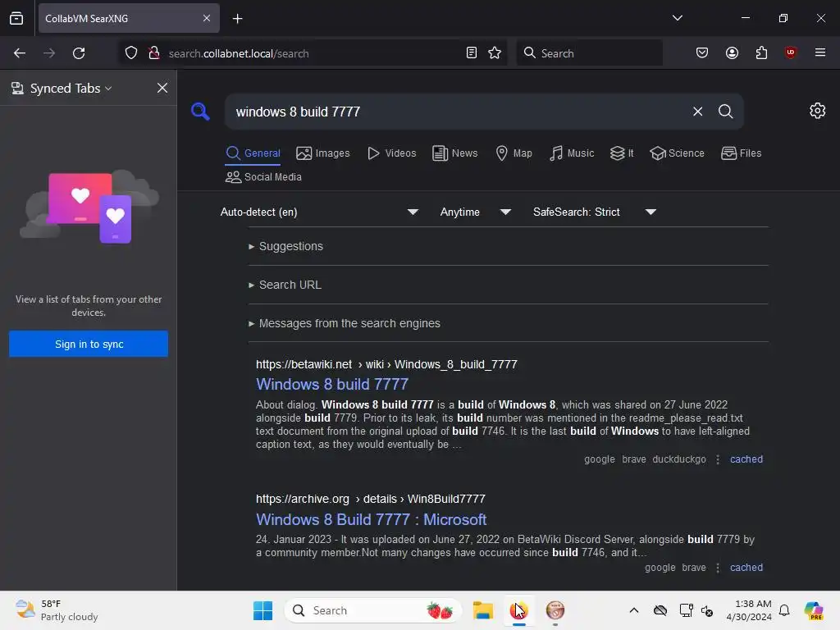Open Synced Tabs sidebar switcher dropdown
840x630 pixels.
62,89
